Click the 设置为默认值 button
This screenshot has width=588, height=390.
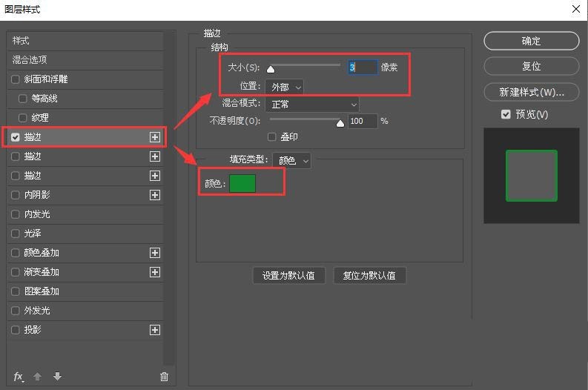coord(288,275)
